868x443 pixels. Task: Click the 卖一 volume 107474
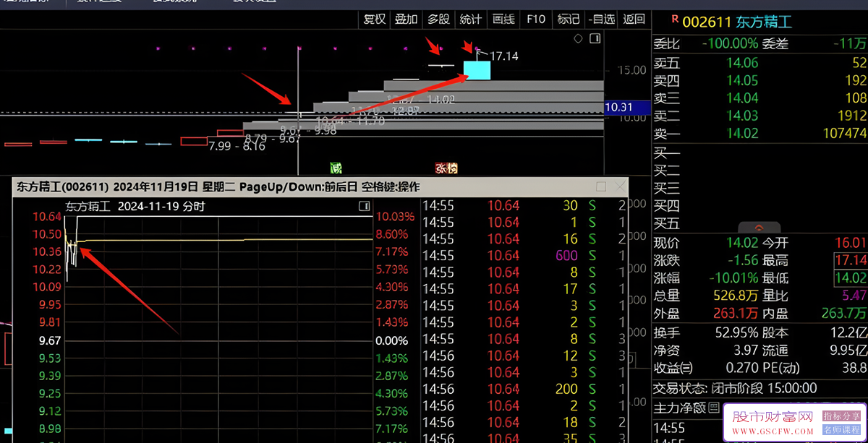click(845, 133)
